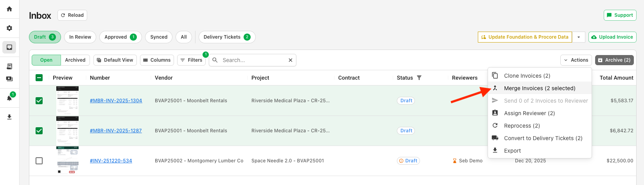This screenshot has height=185, width=644.
Task: Click the Export download icon in menu
Action: (495, 150)
